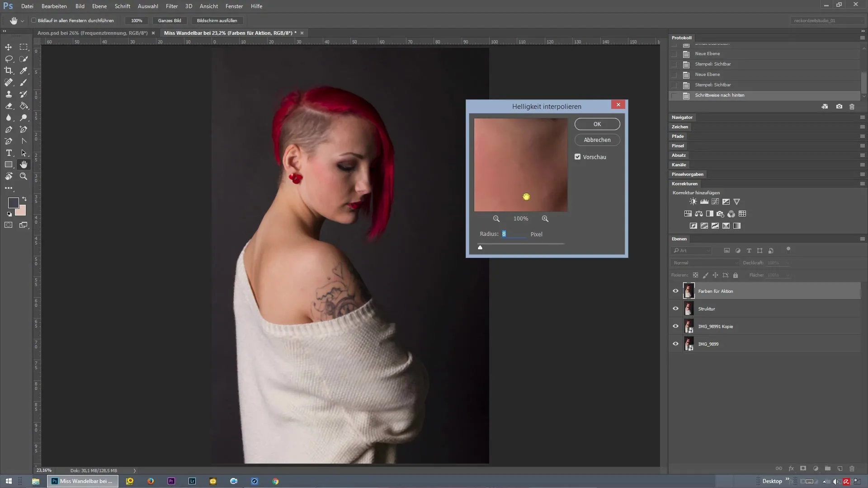Screen dimensions: 868x488
Task: Select the Type tool
Action: [9, 153]
